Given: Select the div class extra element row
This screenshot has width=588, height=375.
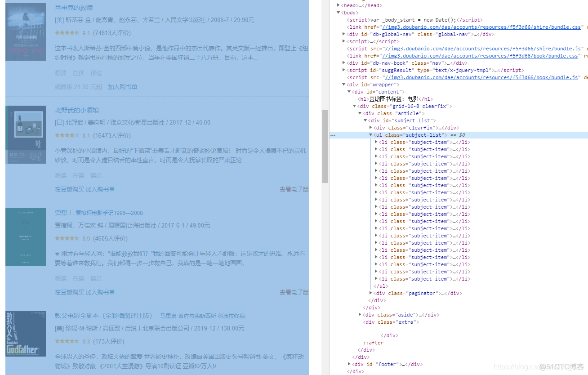Looking at the screenshot, I should [x=391, y=322].
